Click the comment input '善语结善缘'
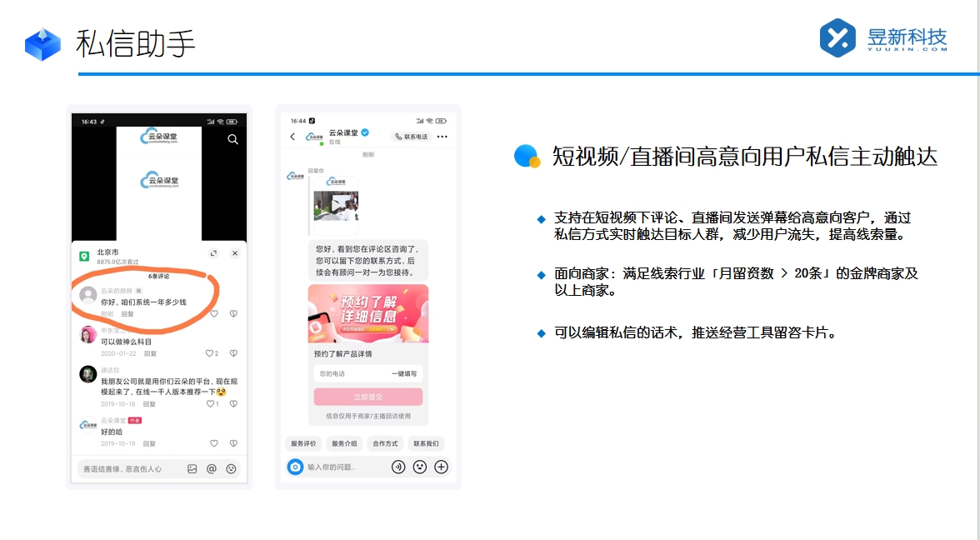Image resolution: width=980 pixels, height=540 pixels. coord(125,468)
